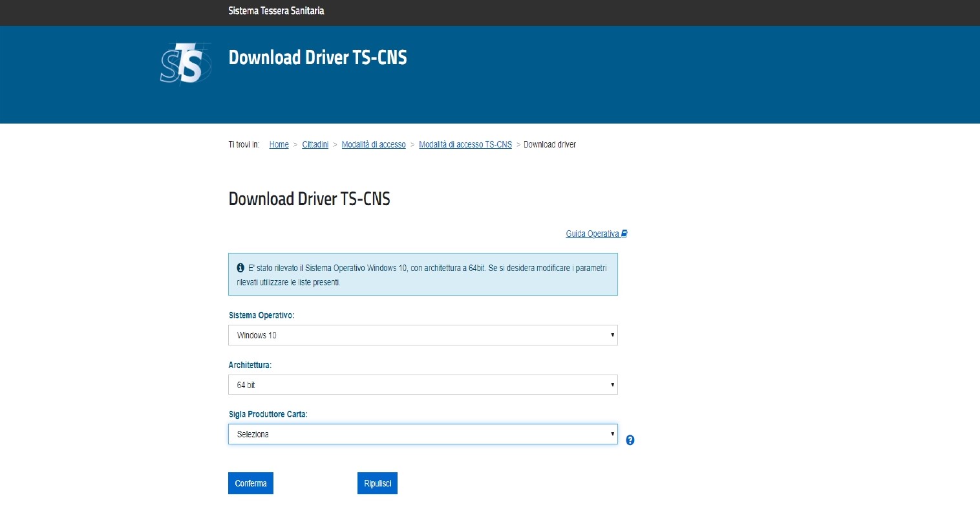Viewport: 980px width, 513px height.
Task: Click the page heading Download Driver TS-CNS
Action: click(x=309, y=199)
